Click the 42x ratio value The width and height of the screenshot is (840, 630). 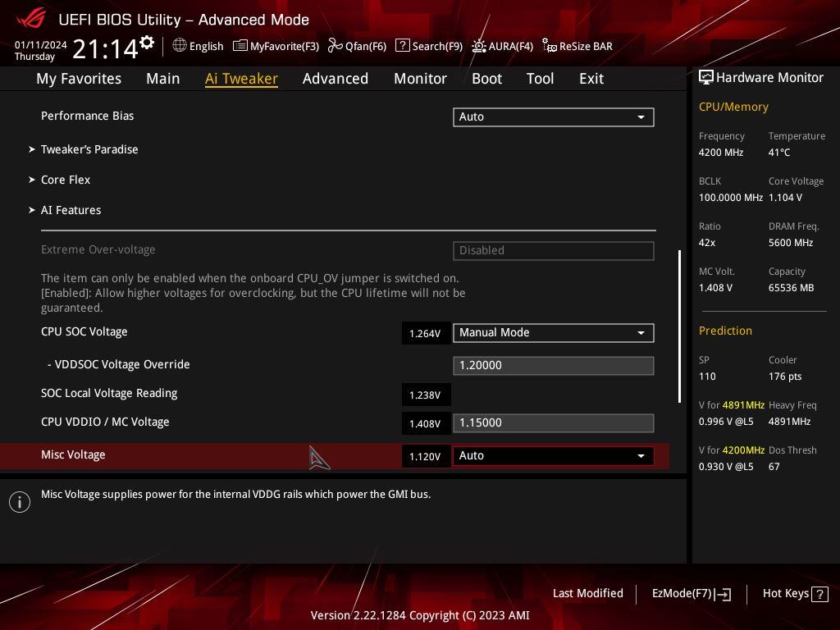pos(707,243)
